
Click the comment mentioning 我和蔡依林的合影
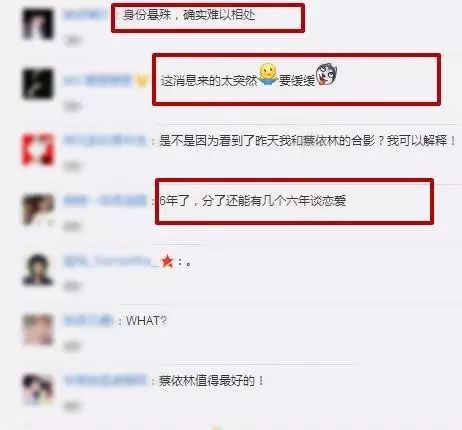pyautogui.click(x=307, y=141)
